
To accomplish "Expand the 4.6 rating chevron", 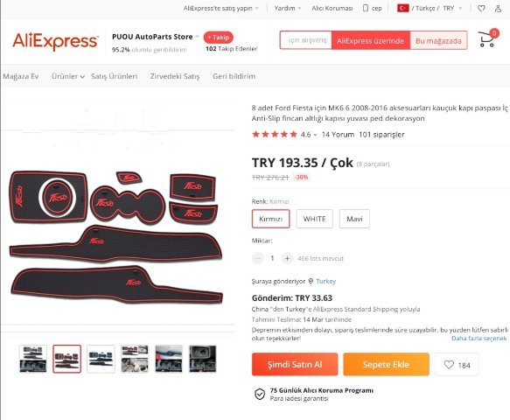I will click(x=315, y=135).
